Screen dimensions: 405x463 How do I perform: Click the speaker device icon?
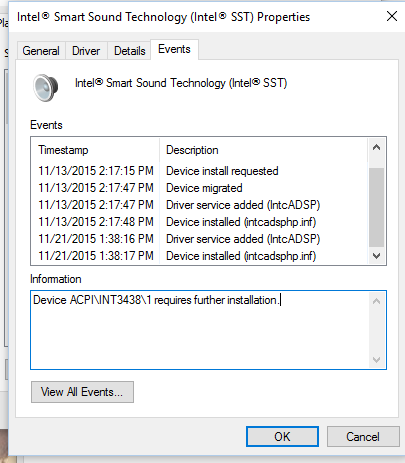(x=45, y=88)
